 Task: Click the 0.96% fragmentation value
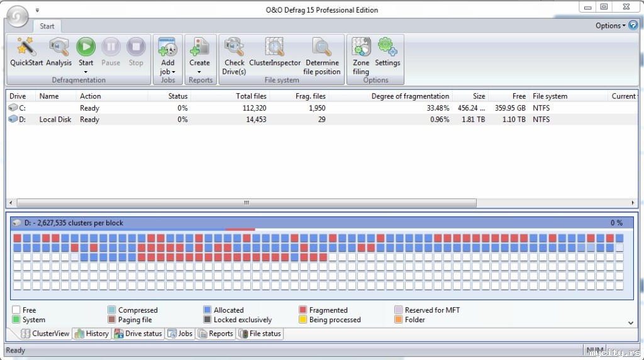440,120
